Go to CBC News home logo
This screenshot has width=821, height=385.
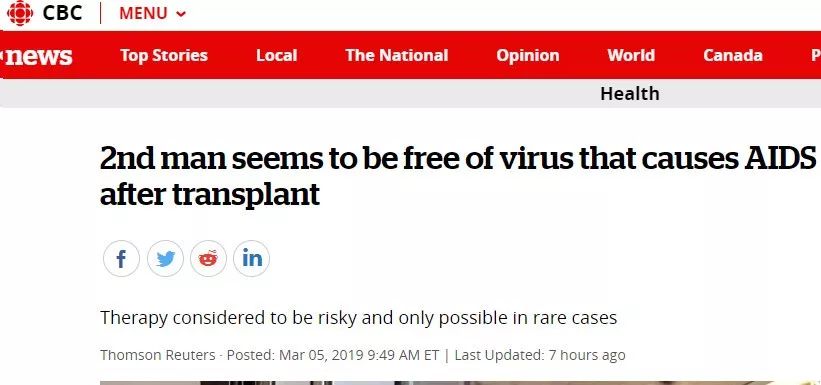[37, 56]
